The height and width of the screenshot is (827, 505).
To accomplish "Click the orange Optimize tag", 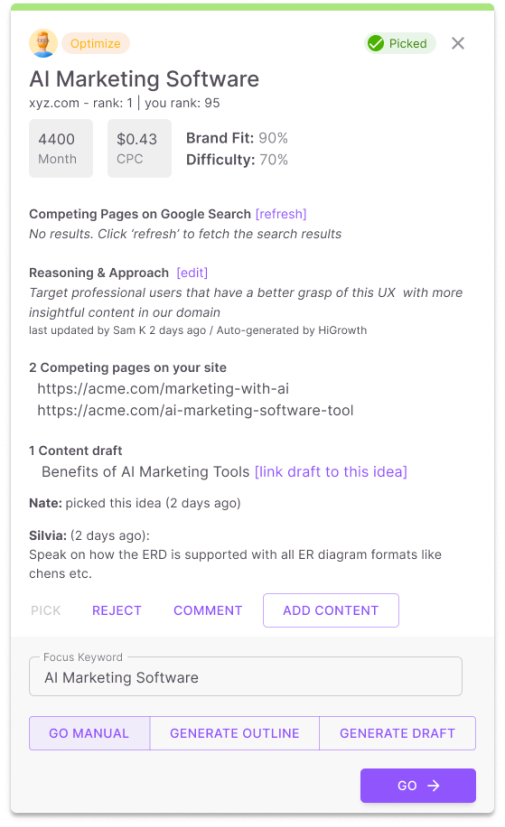I will (96, 43).
